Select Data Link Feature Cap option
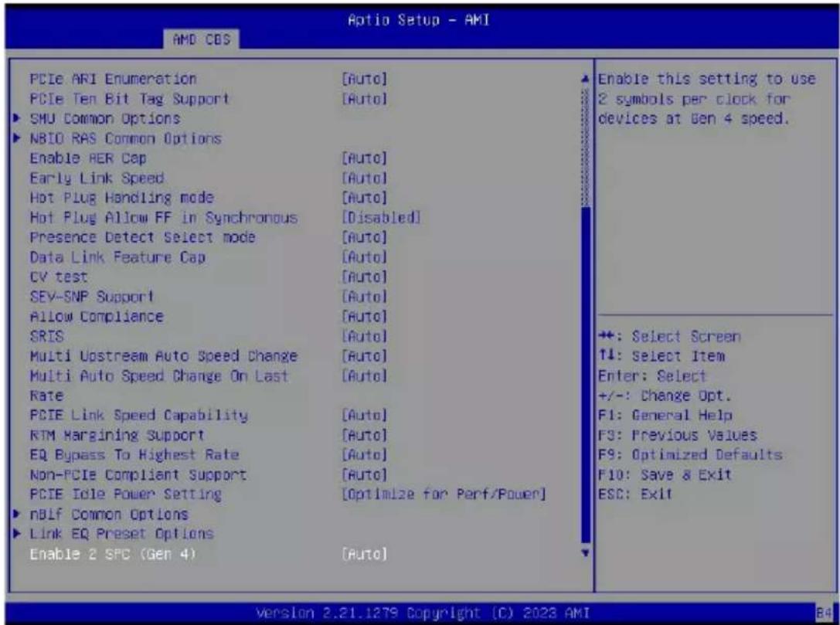840x625 pixels. (x=117, y=257)
